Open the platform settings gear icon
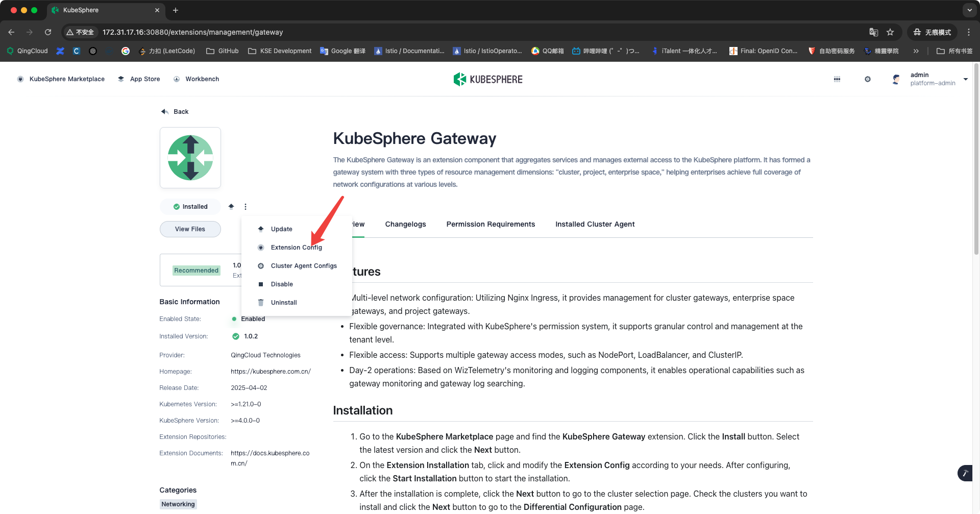The height and width of the screenshot is (514, 980). (868, 79)
